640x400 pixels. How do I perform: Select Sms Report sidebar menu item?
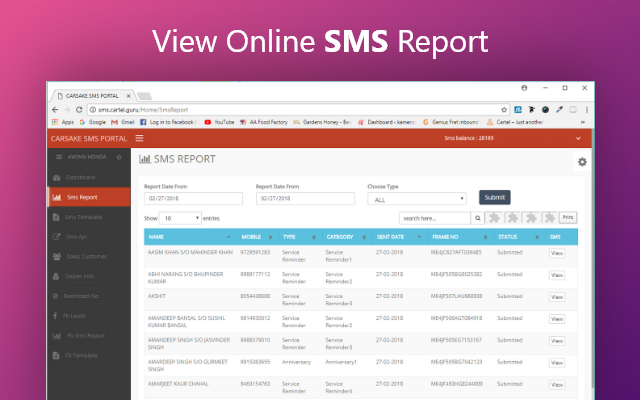point(89,197)
